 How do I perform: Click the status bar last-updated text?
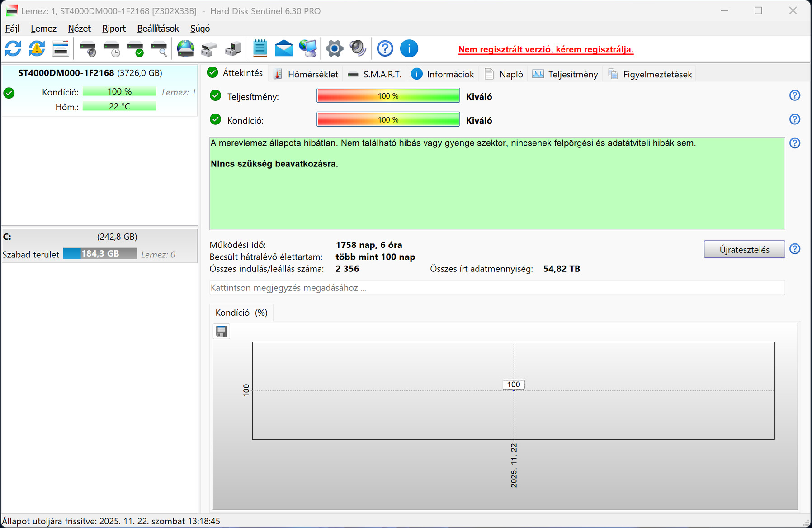point(111,521)
